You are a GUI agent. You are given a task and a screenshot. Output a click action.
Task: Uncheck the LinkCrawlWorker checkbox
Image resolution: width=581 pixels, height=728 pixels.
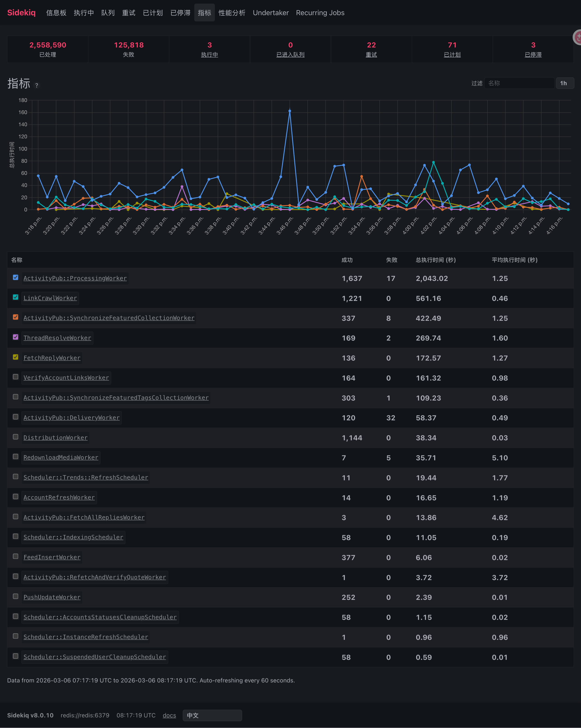click(x=16, y=297)
